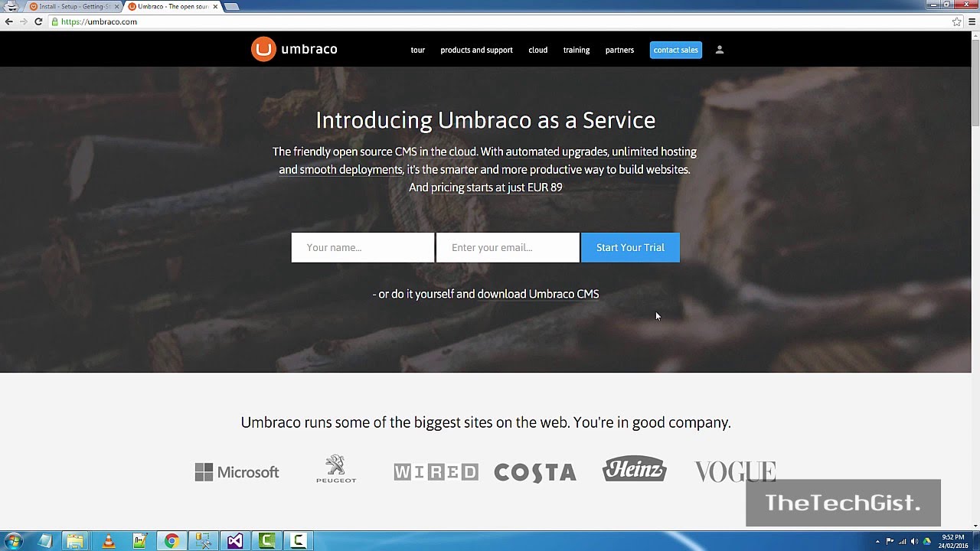The width and height of the screenshot is (980, 551).
Task: Click the Start Your Trial button
Action: coord(630,247)
